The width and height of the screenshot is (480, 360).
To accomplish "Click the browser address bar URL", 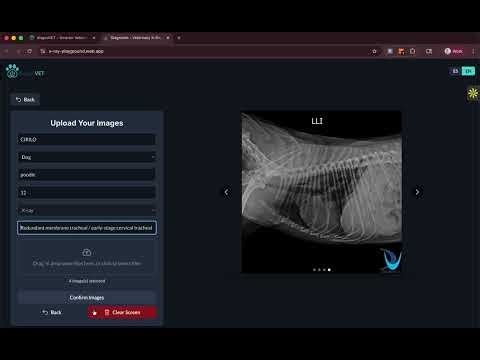I will click(x=76, y=51).
